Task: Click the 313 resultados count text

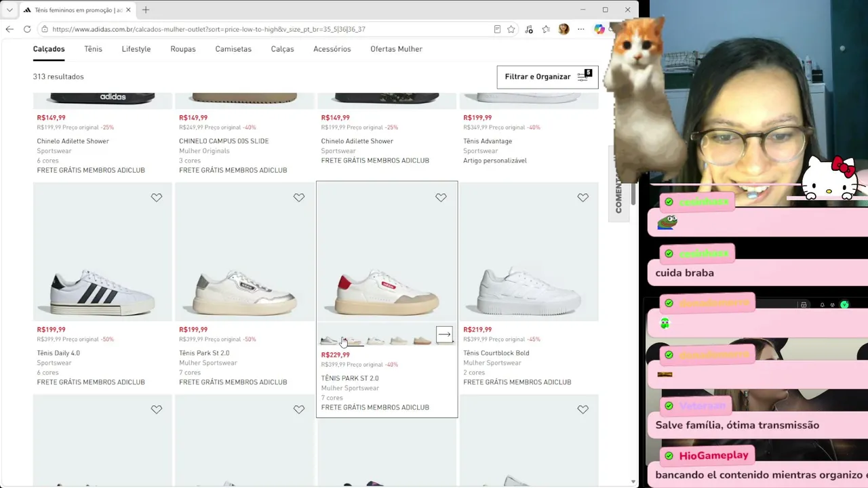Action: pos(58,77)
